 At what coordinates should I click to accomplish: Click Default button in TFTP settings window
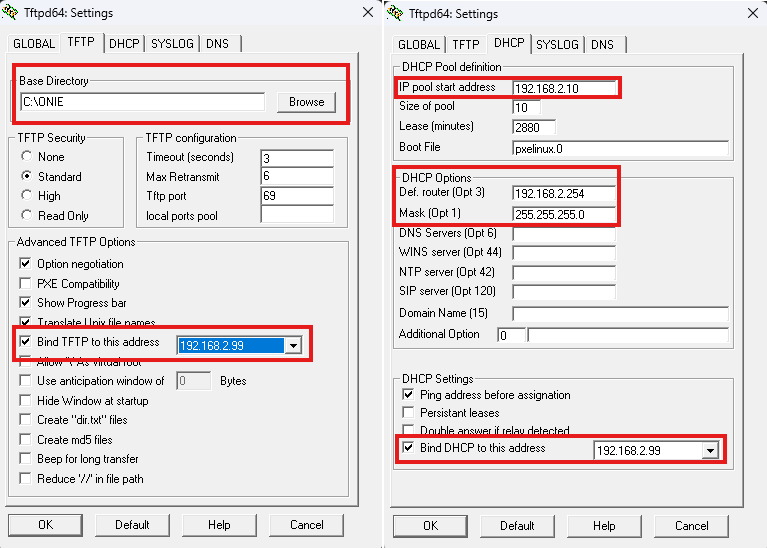[x=132, y=525]
